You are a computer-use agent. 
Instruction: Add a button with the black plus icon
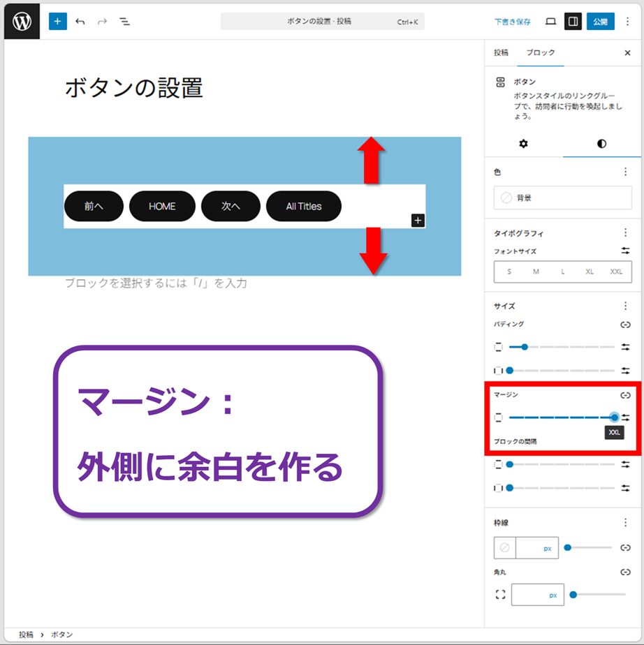[418, 221]
